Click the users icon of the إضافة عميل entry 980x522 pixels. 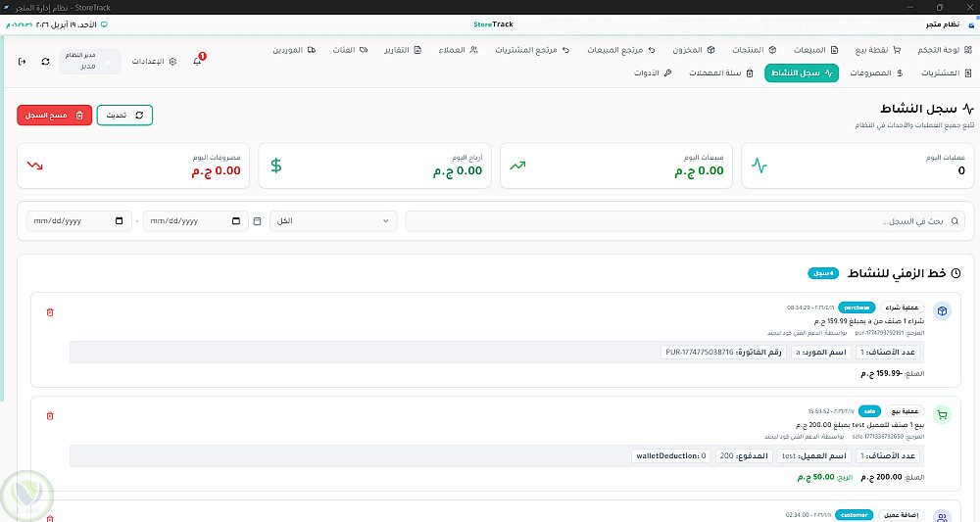pos(942,517)
